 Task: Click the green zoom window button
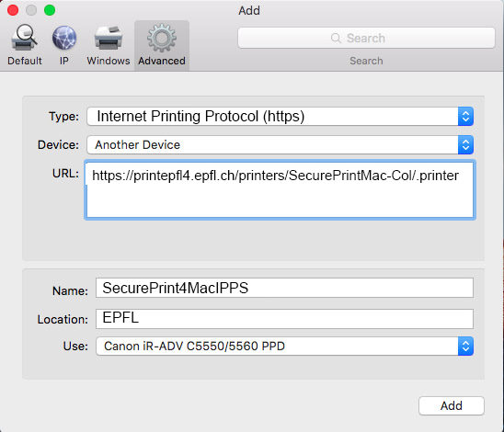(x=50, y=10)
